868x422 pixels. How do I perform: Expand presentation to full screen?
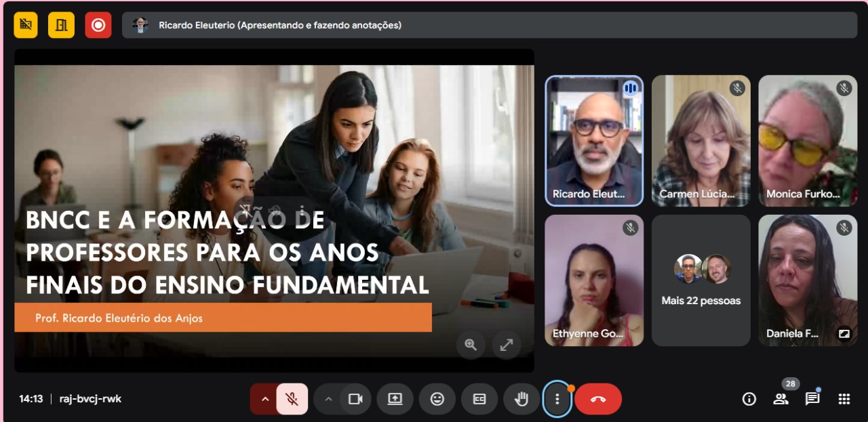506,344
